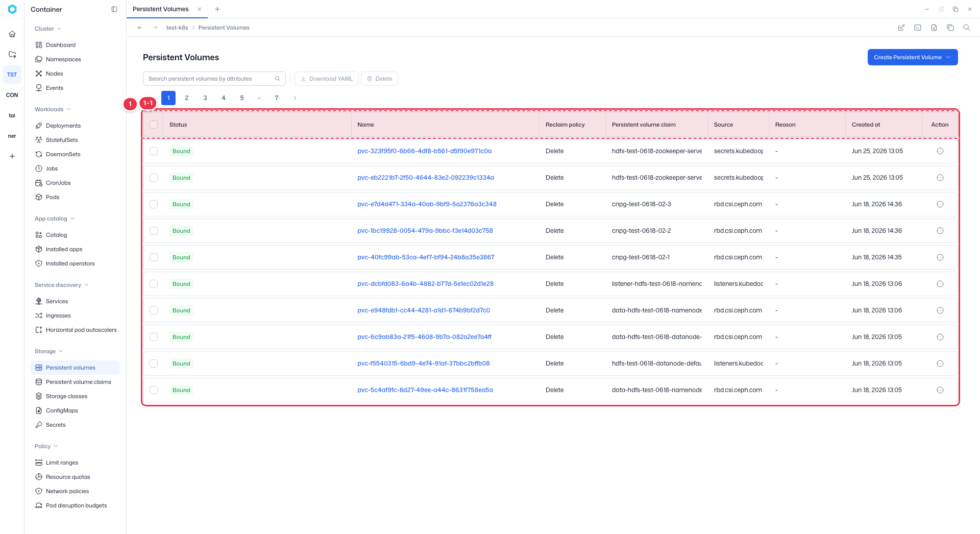Select checkbox for pvc-5c4af9fc row
980x534 pixels.
click(x=154, y=390)
